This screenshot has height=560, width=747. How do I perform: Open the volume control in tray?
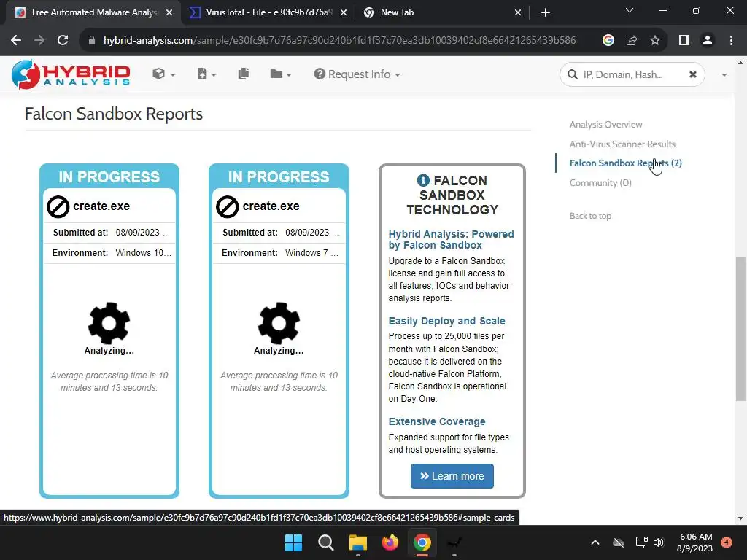click(x=659, y=542)
